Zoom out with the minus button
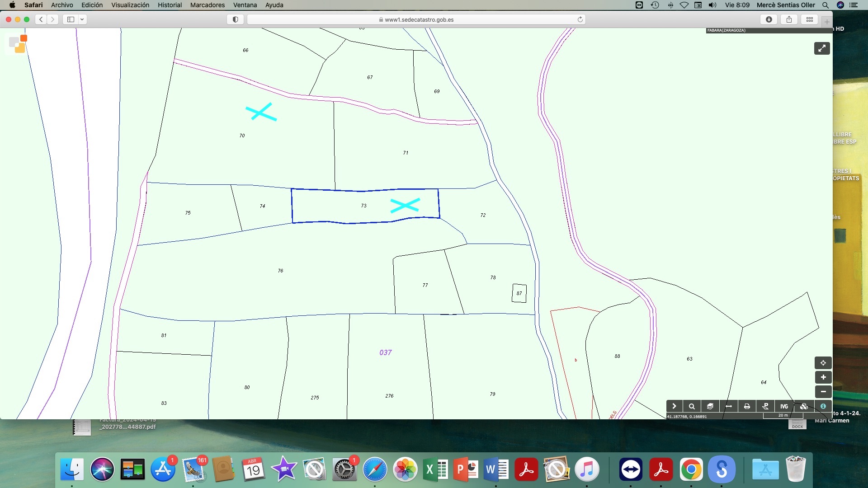Viewport: 868px width, 488px height. coord(823,392)
